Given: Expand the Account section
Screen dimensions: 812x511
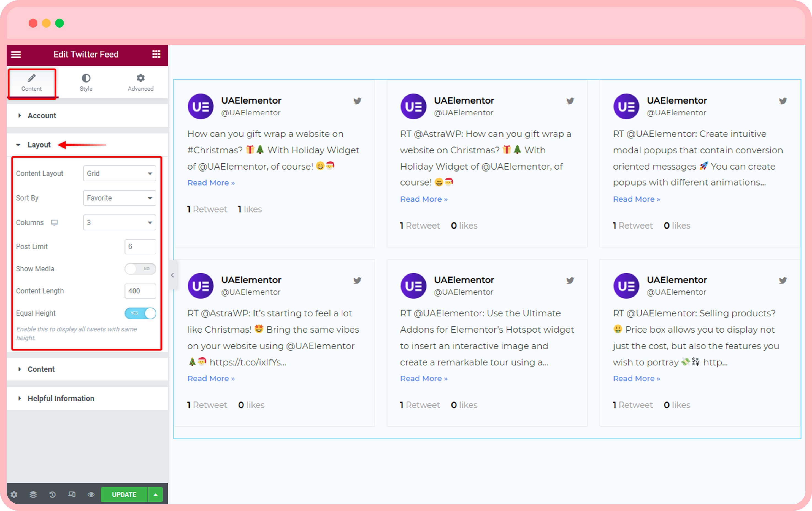Looking at the screenshot, I should pos(42,116).
